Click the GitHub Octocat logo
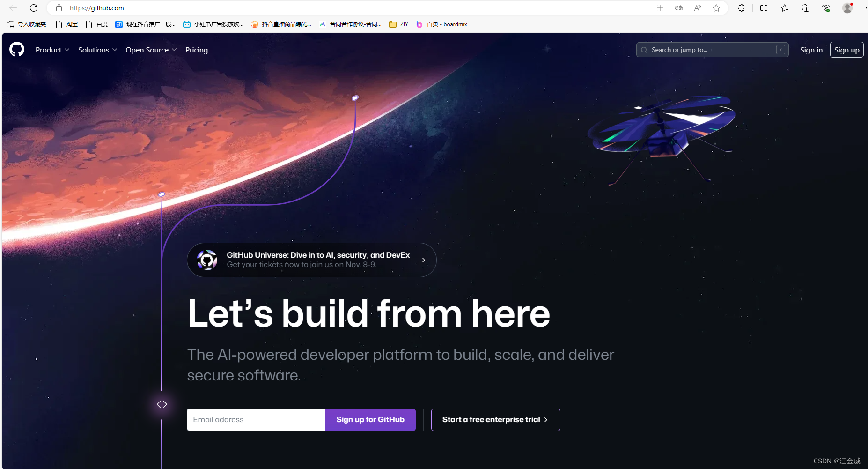The width and height of the screenshot is (868, 469). (x=17, y=50)
